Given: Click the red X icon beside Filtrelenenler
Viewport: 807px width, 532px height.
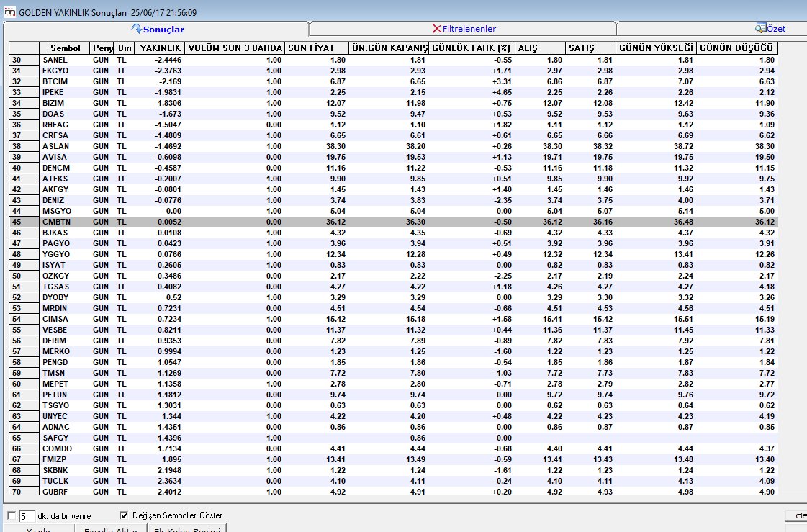Looking at the screenshot, I should (x=436, y=28).
